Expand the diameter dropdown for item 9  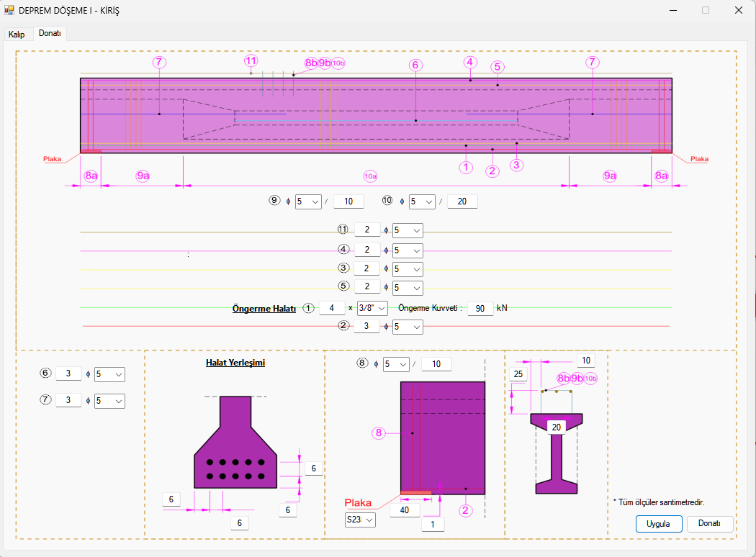coord(307,201)
